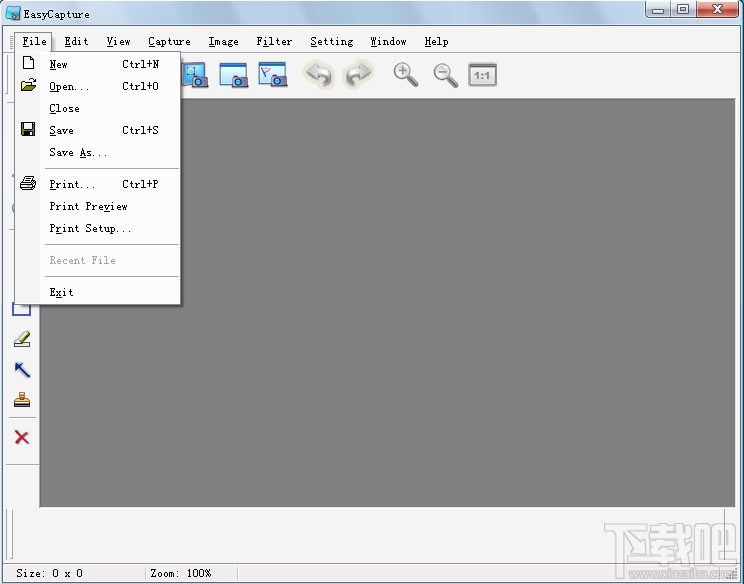Viewport: 744px width, 584px height.
Task: Choose Print Preview from the File menu
Action: [98, 206]
